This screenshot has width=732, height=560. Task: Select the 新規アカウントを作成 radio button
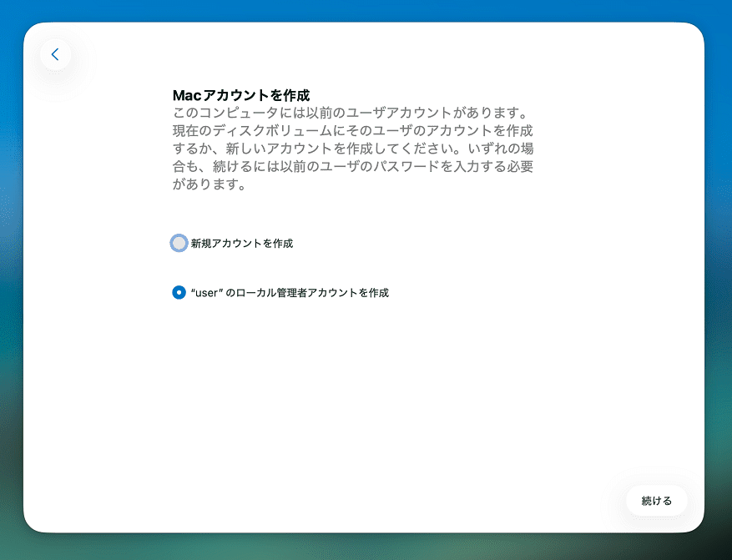[x=179, y=243]
